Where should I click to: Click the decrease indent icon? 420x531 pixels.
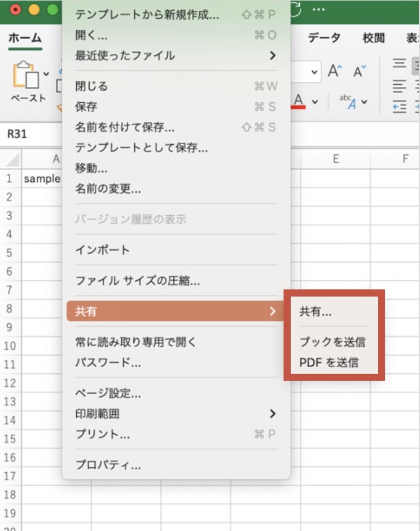[x=400, y=106]
